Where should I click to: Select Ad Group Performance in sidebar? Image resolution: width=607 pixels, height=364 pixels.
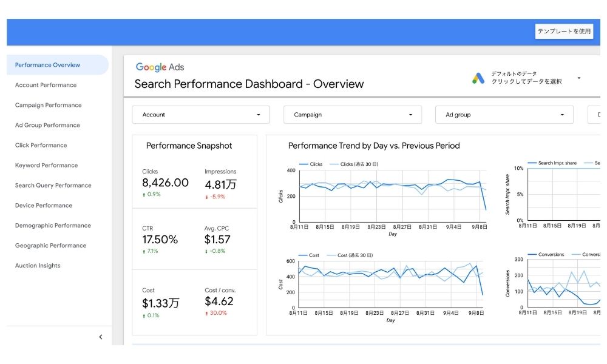coord(47,126)
